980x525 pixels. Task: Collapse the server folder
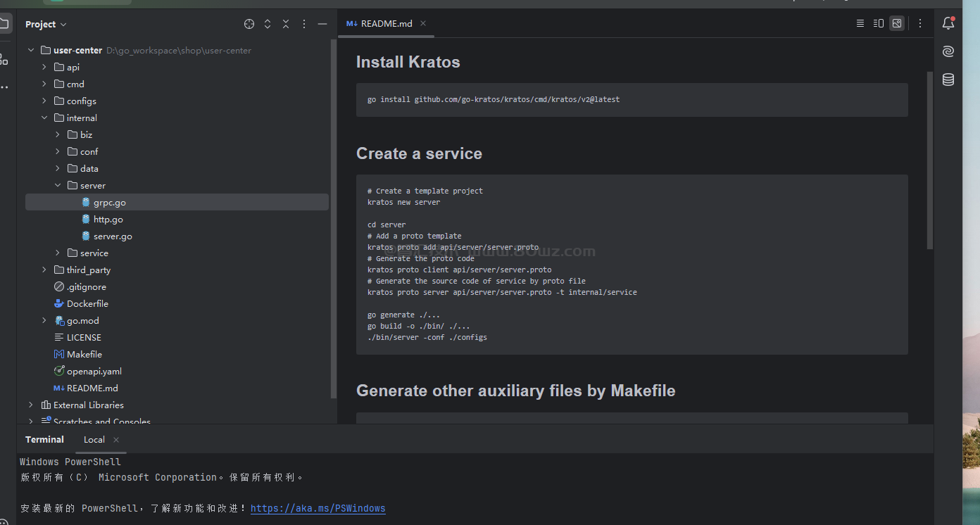[x=58, y=186]
